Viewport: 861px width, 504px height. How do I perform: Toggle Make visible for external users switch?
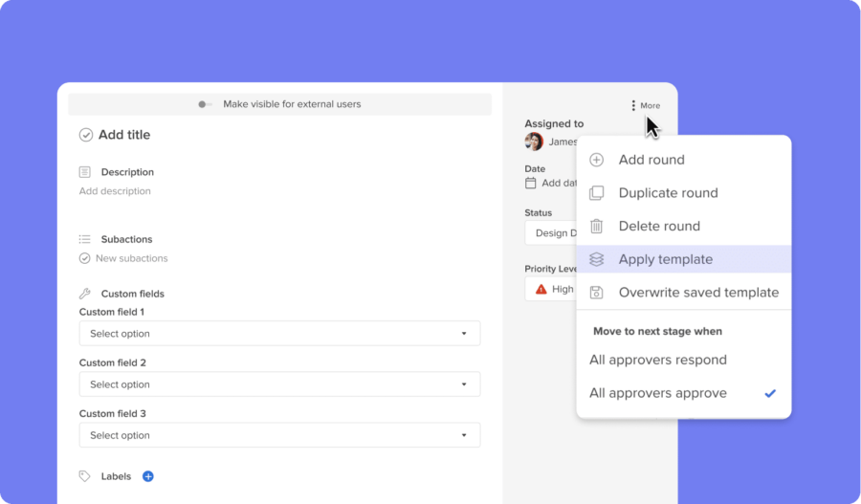[205, 104]
